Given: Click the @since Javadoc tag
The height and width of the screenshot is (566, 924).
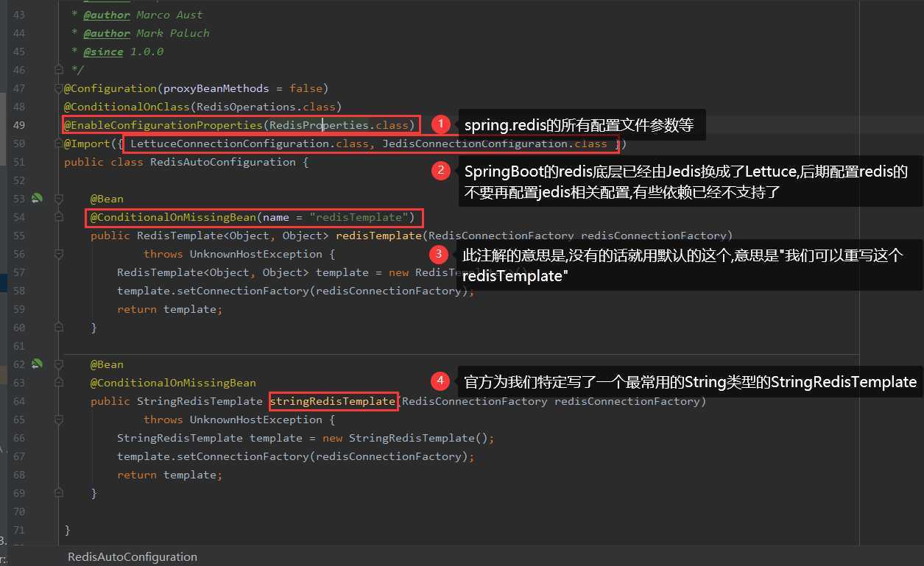Looking at the screenshot, I should coord(103,52).
